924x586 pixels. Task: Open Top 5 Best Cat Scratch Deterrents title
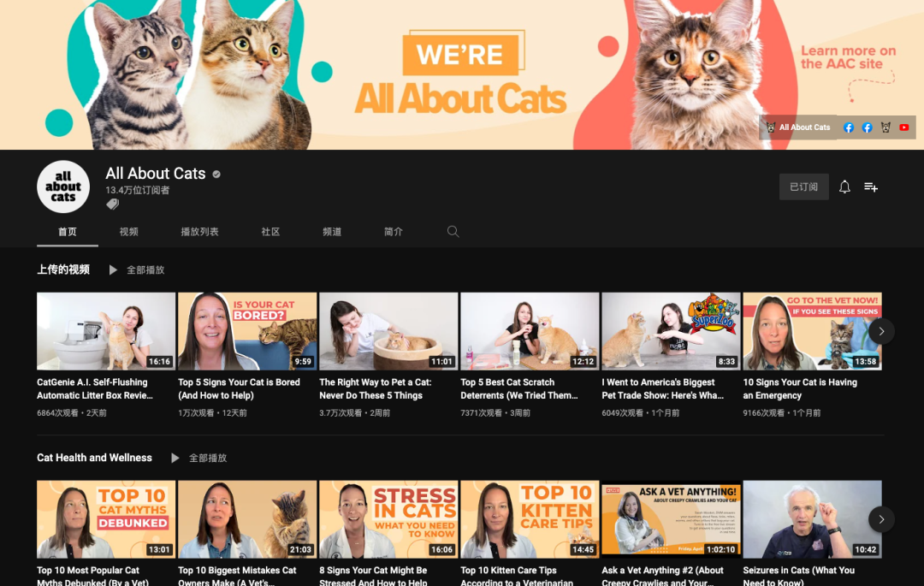[519, 388]
